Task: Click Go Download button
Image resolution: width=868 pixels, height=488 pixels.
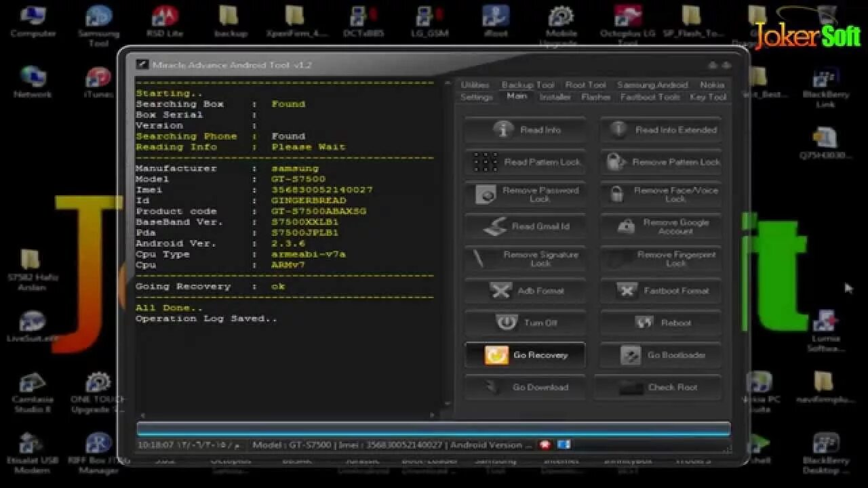Action: pyautogui.click(x=525, y=387)
